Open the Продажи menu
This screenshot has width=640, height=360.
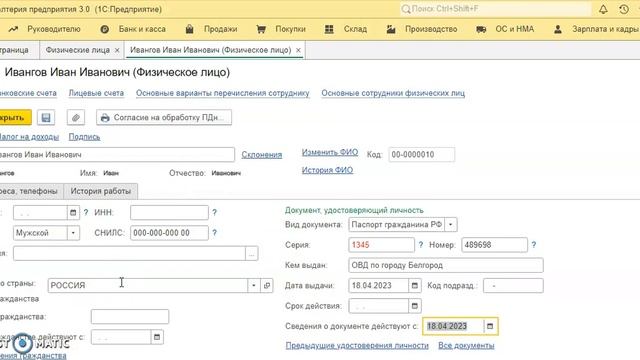[x=220, y=29]
